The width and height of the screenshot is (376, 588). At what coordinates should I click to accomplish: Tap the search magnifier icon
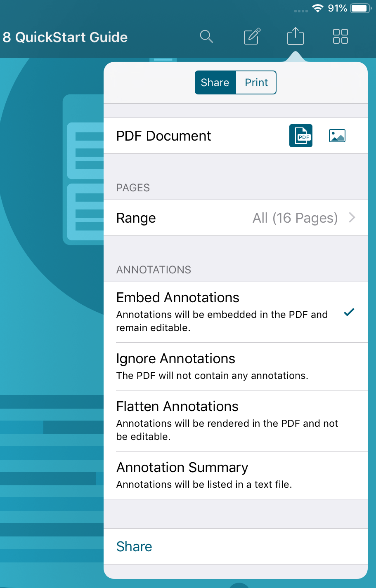tap(206, 37)
